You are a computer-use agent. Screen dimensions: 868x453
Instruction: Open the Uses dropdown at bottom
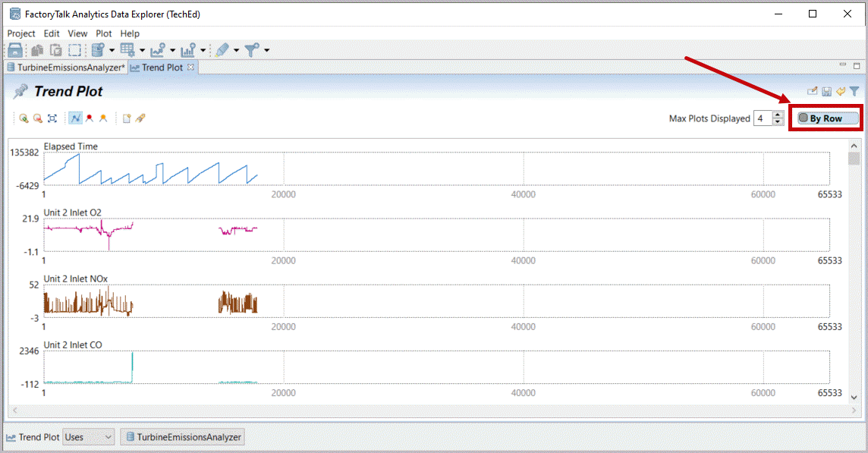pyautogui.click(x=88, y=437)
